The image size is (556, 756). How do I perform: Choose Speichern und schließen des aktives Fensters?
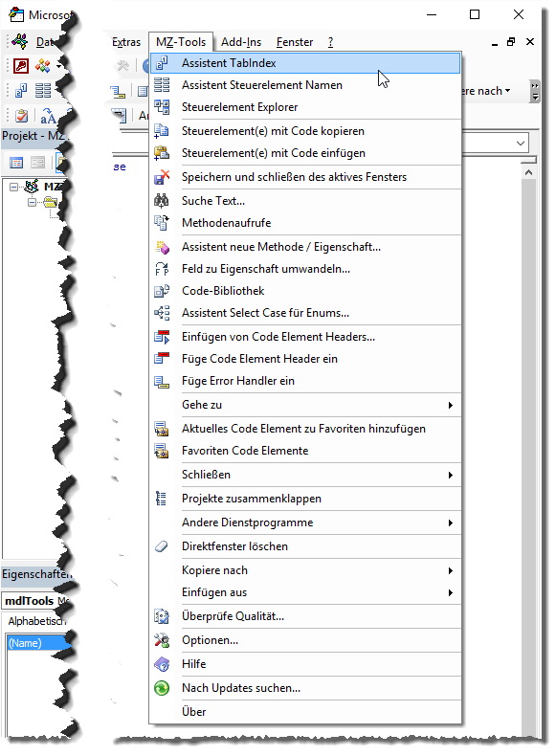click(305, 177)
